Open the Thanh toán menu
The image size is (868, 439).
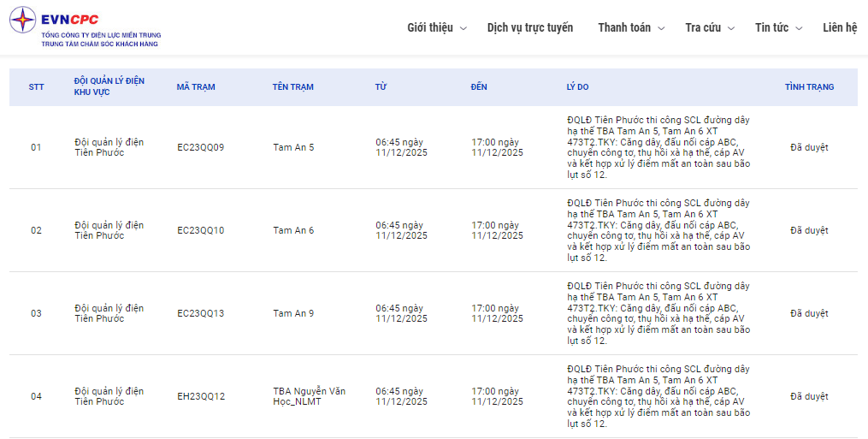pos(624,27)
